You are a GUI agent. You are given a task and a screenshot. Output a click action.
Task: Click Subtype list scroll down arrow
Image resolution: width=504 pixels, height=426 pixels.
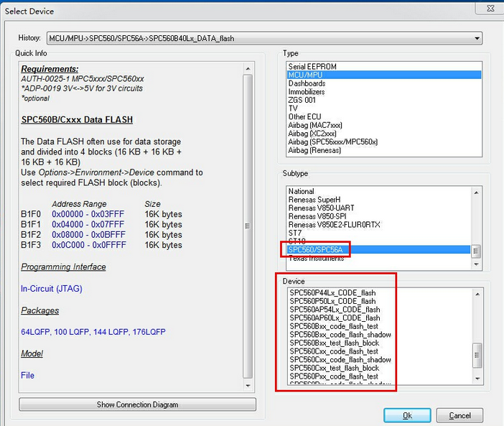[476, 264]
